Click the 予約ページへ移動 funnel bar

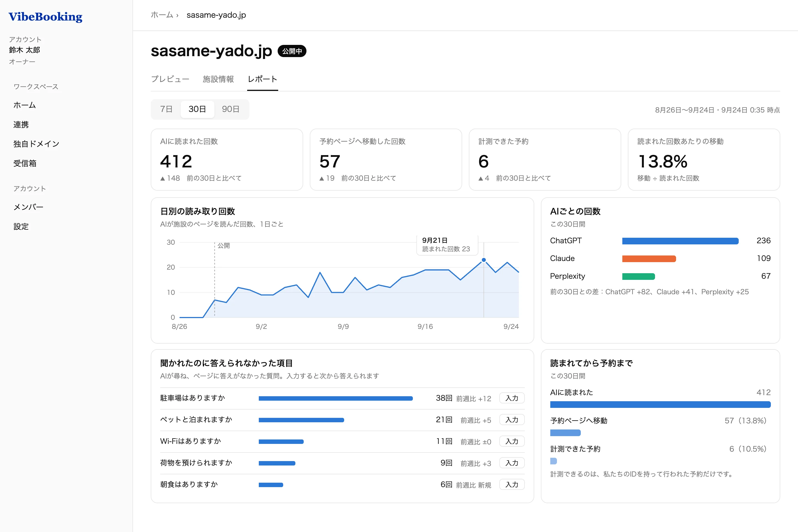coord(565,433)
